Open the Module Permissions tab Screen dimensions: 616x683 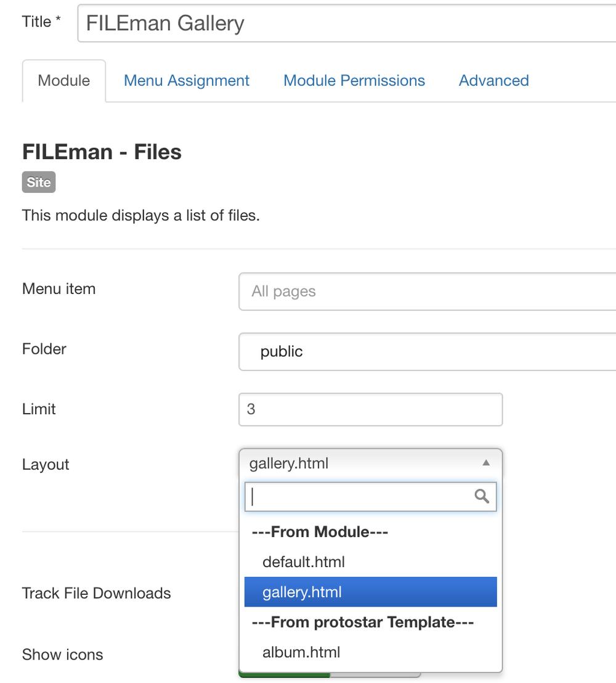[x=354, y=80]
